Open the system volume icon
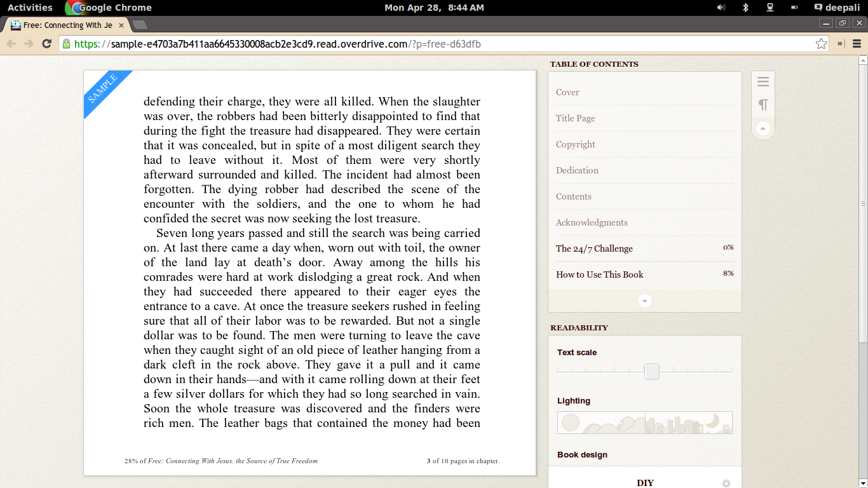The width and height of the screenshot is (868, 488). coord(721,8)
